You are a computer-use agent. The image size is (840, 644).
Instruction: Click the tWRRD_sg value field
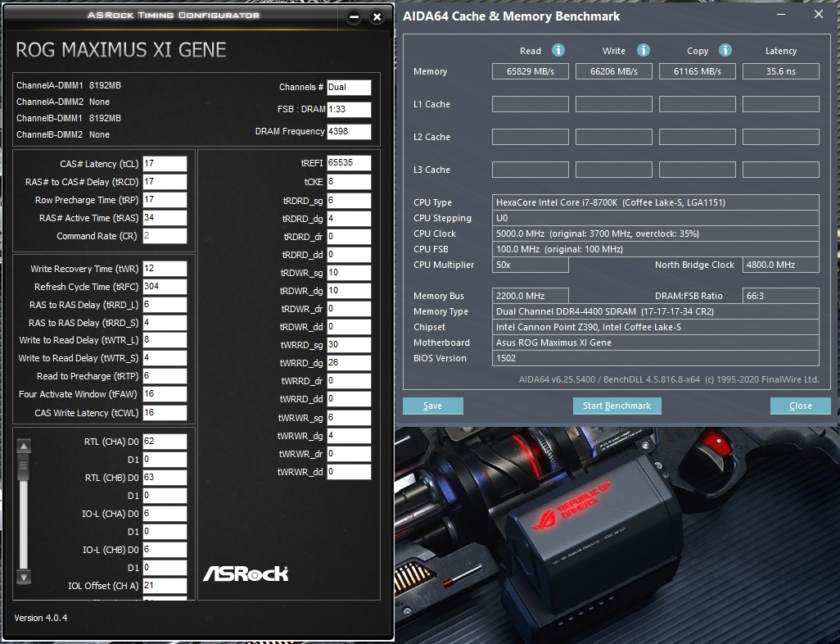click(350, 345)
